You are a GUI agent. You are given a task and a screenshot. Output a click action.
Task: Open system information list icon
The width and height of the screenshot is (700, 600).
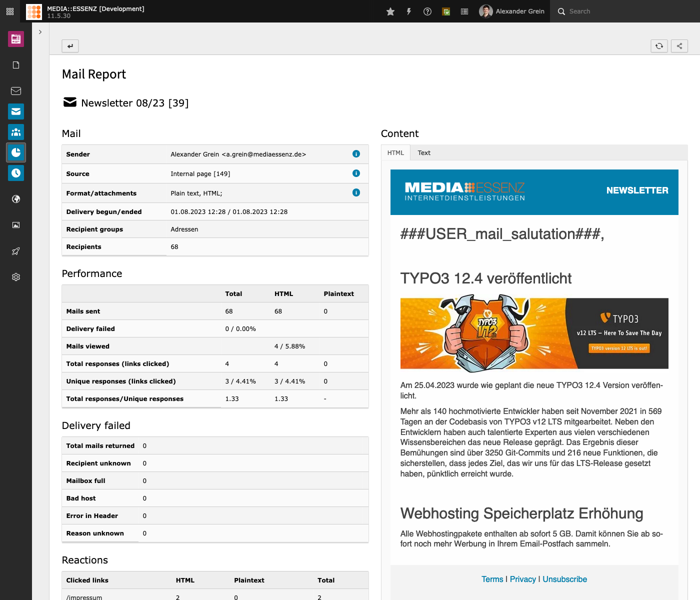tap(464, 11)
